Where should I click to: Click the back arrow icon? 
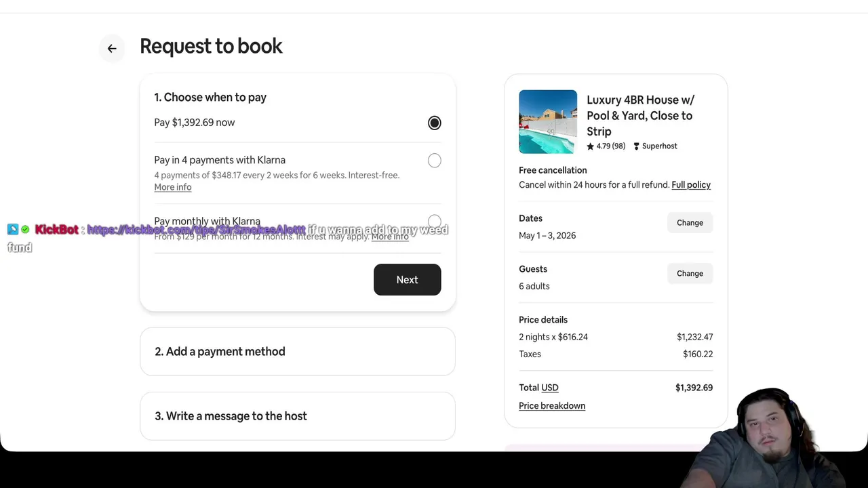click(112, 48)
